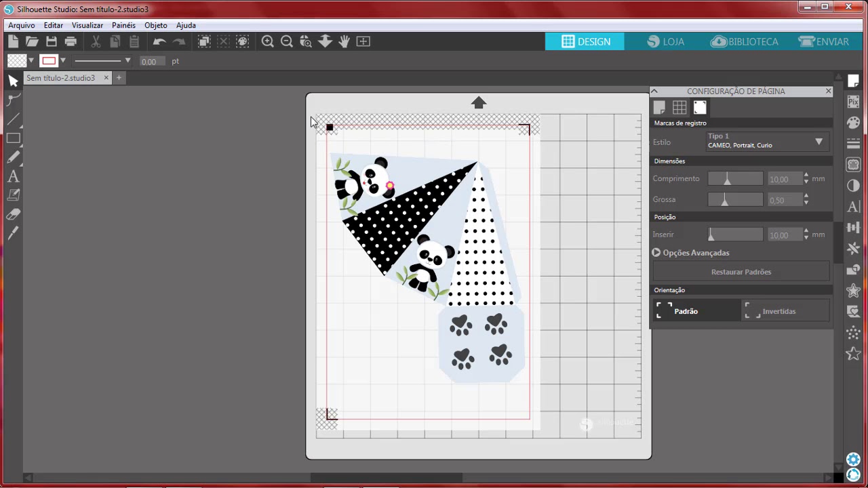Close the Sem título-2.studio3 tab
Image resolution: width=868 pixels, height=488 pixels.
(106, 78)
